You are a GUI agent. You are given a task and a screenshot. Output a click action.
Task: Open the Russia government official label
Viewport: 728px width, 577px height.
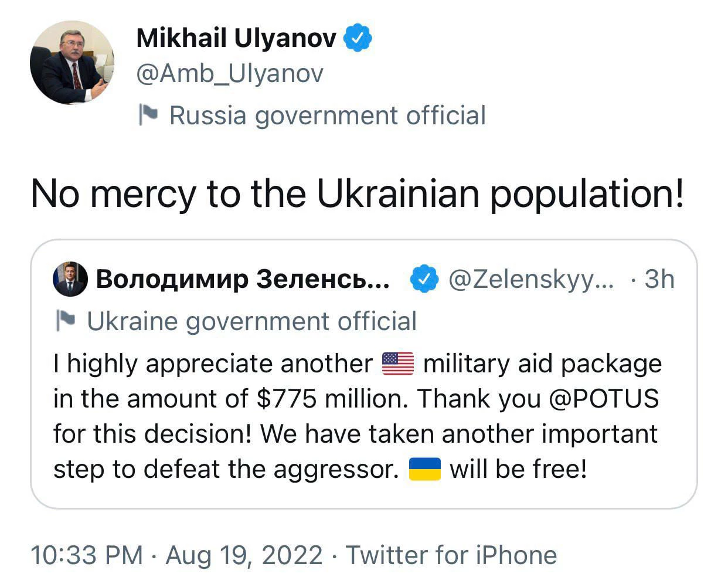point(328,116)
